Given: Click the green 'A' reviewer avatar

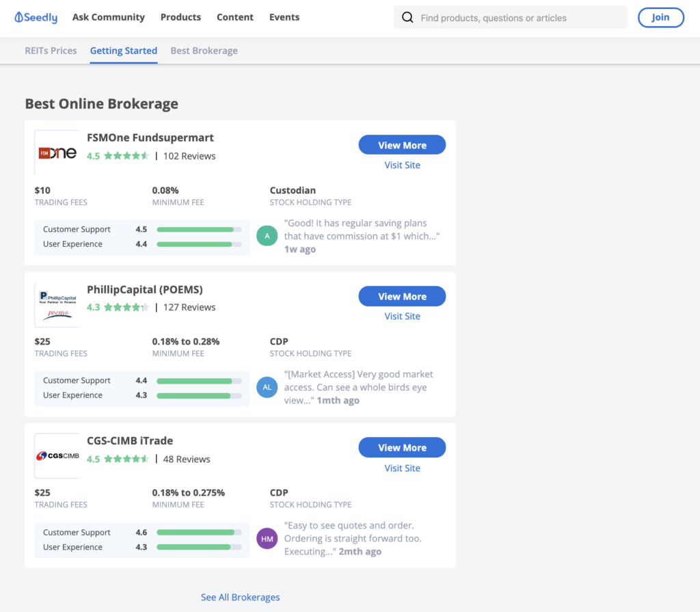Looking at the screenshot, I should (x=267, y=236).
